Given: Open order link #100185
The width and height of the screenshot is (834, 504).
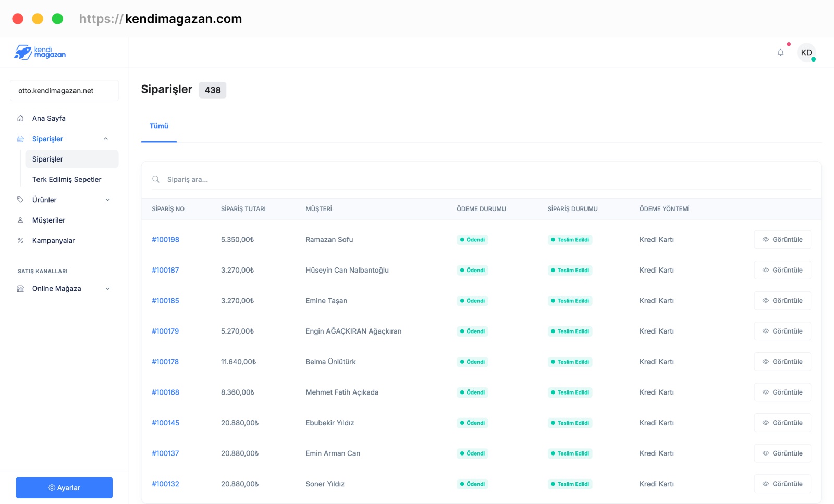Looking at the screenshot, I should click(x=165, y=301).
